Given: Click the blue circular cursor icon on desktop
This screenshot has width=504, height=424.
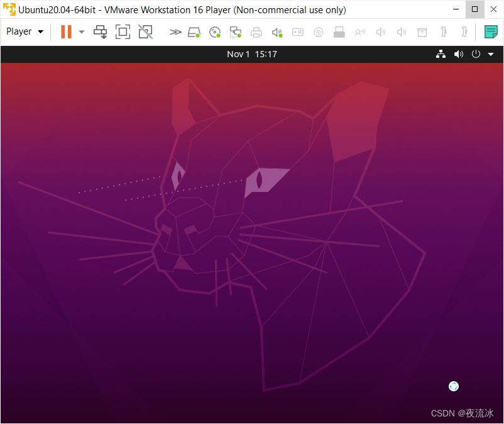Looking at the screenshot, I should click(454, 386).
